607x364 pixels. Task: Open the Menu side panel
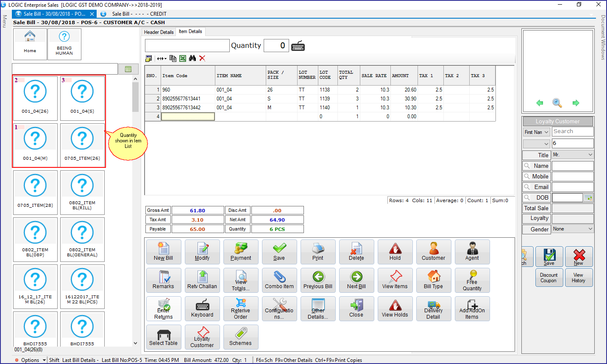5,21
